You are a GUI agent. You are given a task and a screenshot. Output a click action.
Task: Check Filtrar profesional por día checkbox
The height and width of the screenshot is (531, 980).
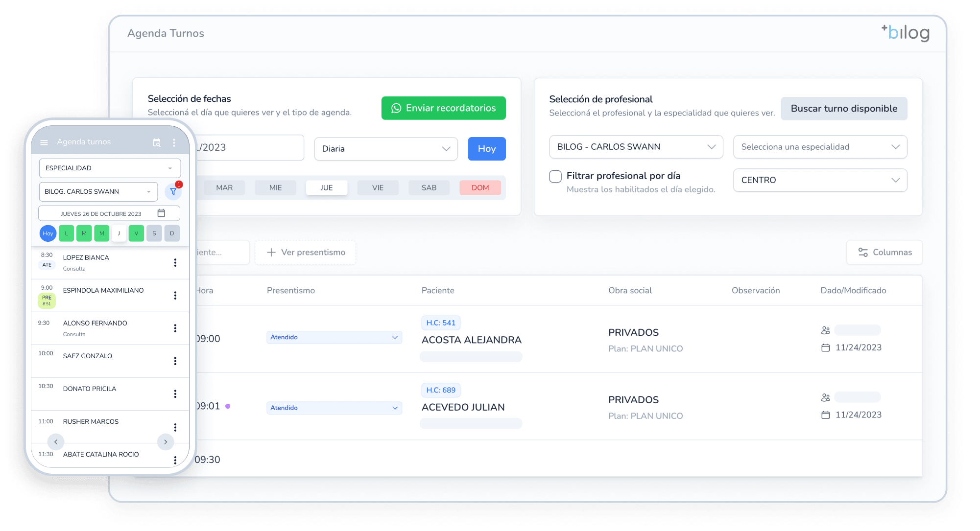click(555, 176)
